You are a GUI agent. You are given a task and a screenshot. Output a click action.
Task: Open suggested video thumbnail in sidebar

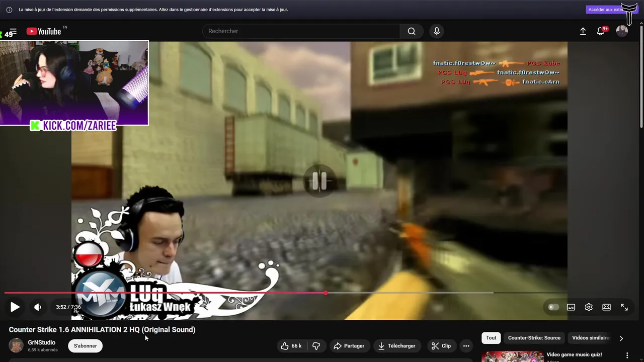513,356
